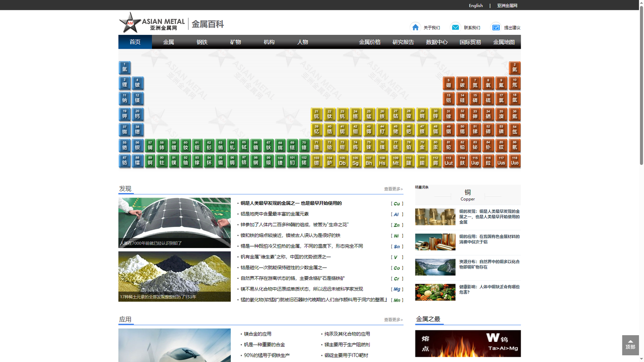Click the [Zn] tag in discovery list

pos(397,225)
